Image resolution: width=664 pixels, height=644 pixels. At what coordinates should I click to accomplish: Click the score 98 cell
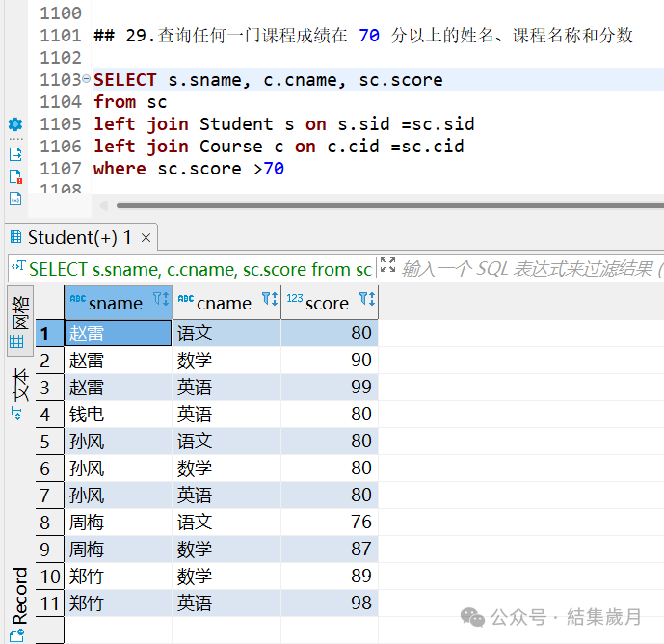point(330,604)
